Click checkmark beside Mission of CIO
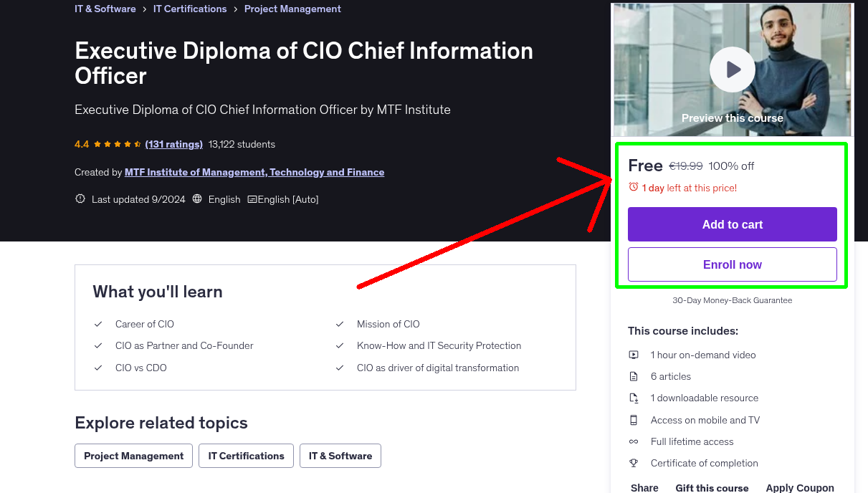 tap(340, 324)
